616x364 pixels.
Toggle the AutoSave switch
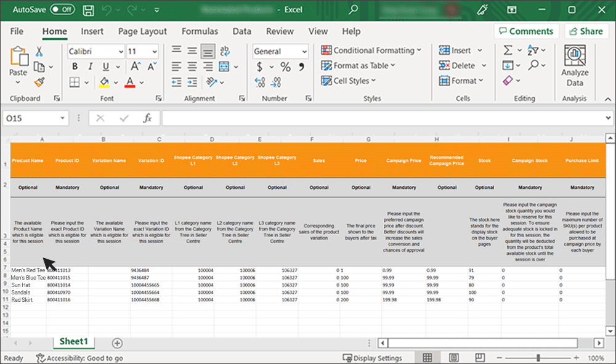(x=62, y=10)
